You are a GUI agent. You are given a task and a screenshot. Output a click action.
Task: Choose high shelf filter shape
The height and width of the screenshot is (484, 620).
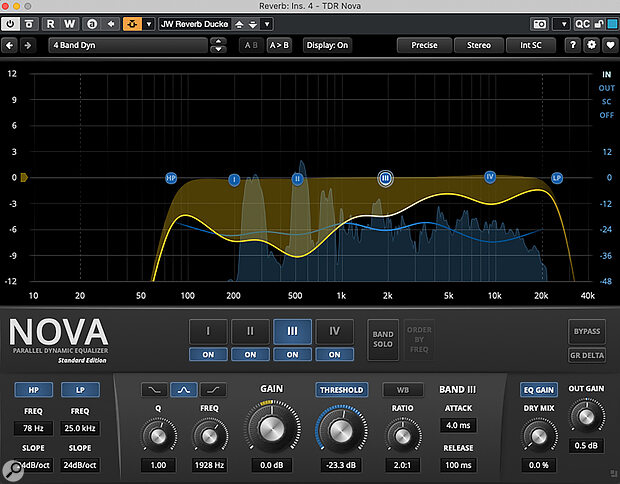pos(213,390)
